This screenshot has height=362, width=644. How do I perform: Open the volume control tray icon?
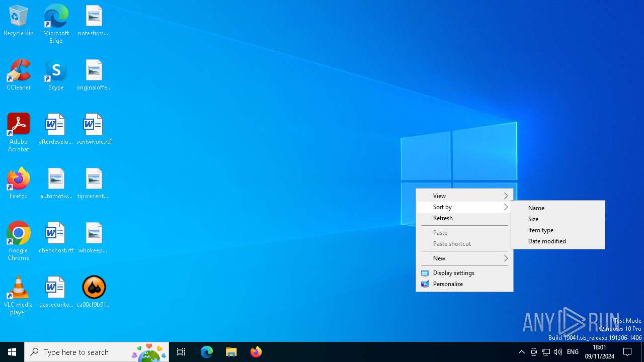point(558,352)
